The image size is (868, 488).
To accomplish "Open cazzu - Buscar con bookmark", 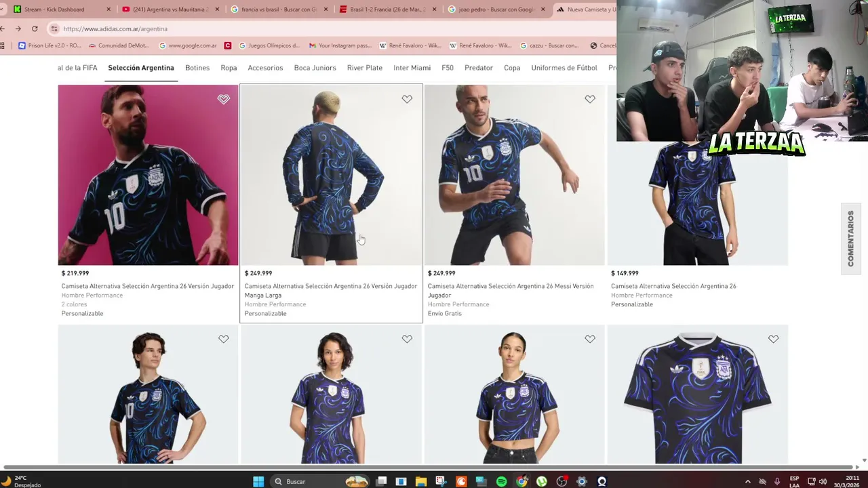I will coord(549,45).
